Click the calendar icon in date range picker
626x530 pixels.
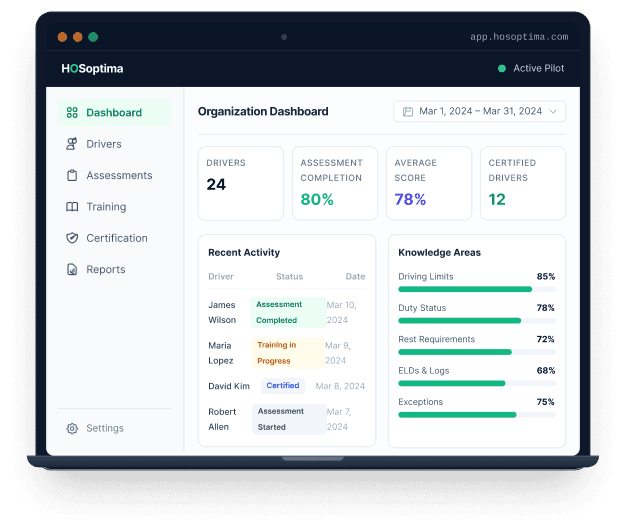pyautogui.click(x=408, y=111)
